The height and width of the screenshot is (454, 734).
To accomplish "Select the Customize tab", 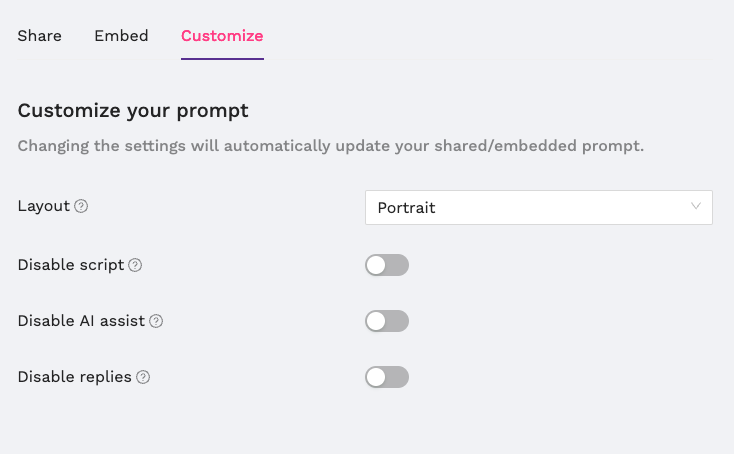I will tap(222, 36).
